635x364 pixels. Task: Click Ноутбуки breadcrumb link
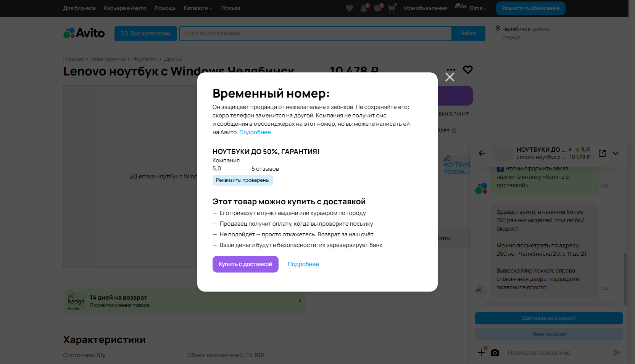pos(144,59)
